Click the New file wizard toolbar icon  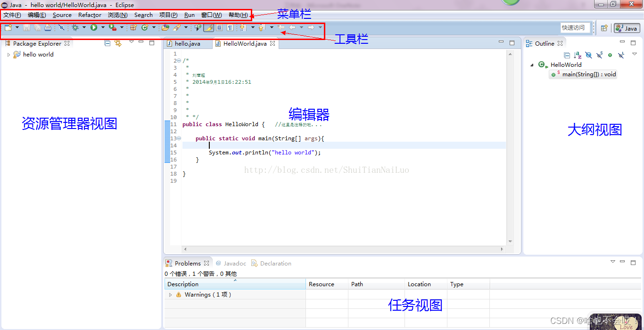(x=8, y=28)
